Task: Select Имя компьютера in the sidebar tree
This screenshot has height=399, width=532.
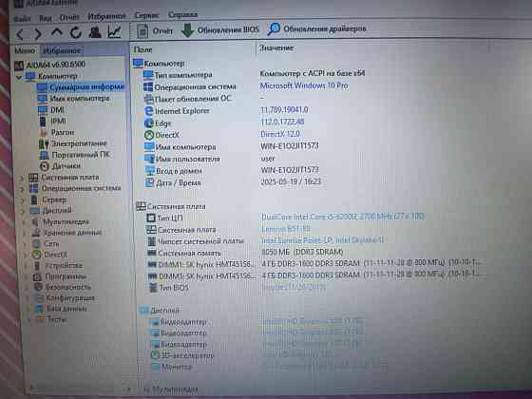Action: [73, 99]
